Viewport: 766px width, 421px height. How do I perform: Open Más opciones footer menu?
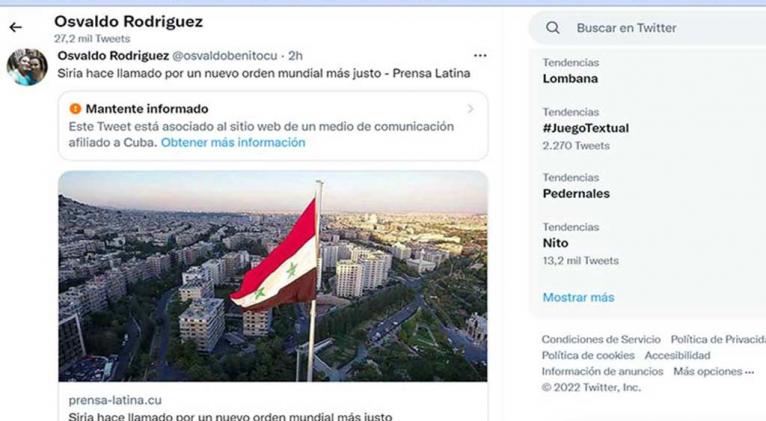(713, 372)
